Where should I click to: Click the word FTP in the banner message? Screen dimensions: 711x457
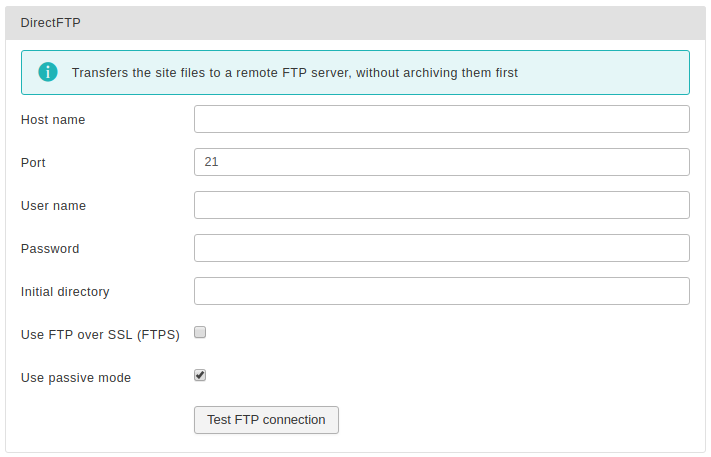pyautogui.click(x=294, y=73)
